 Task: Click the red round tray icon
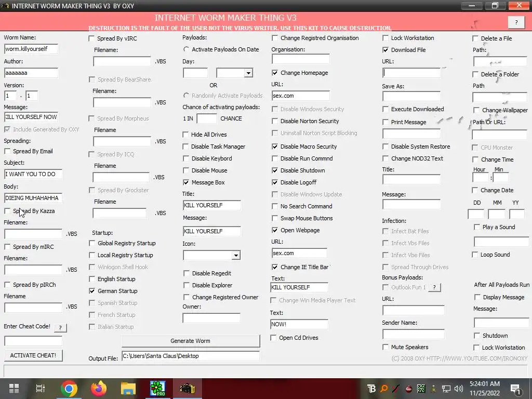(x=408, y=389)
